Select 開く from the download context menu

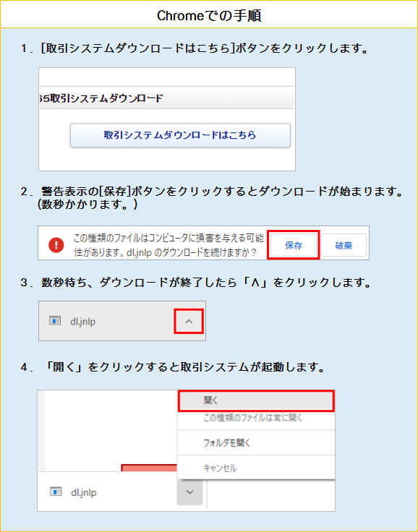pyautogui.click(x=257, y=400)
